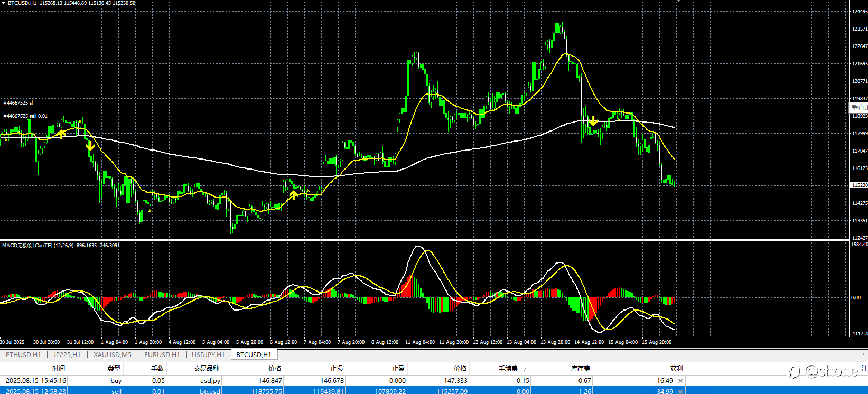This screenshot has width=868, height=394.
Task: Switch to the ETHUSD,H1 chart tab
Action: 23,355
